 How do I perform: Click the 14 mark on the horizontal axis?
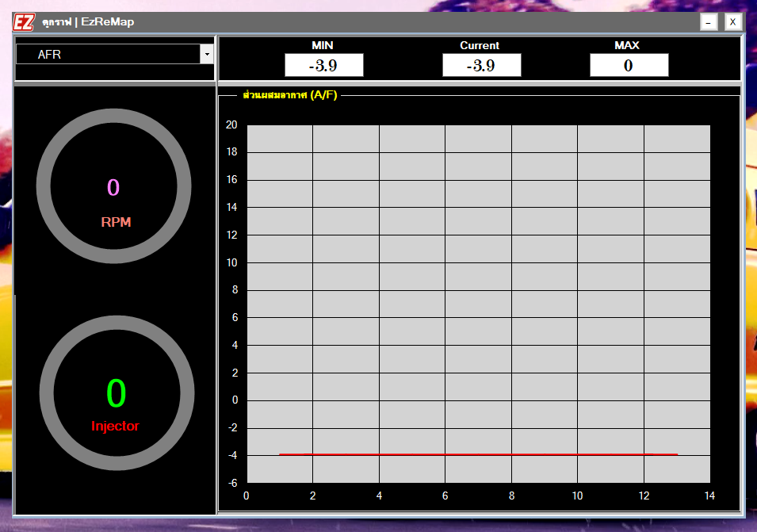click(708, 496)
